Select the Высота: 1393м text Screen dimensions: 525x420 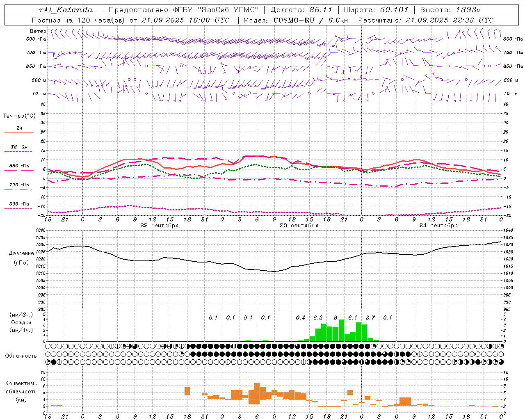click(450, 10)
